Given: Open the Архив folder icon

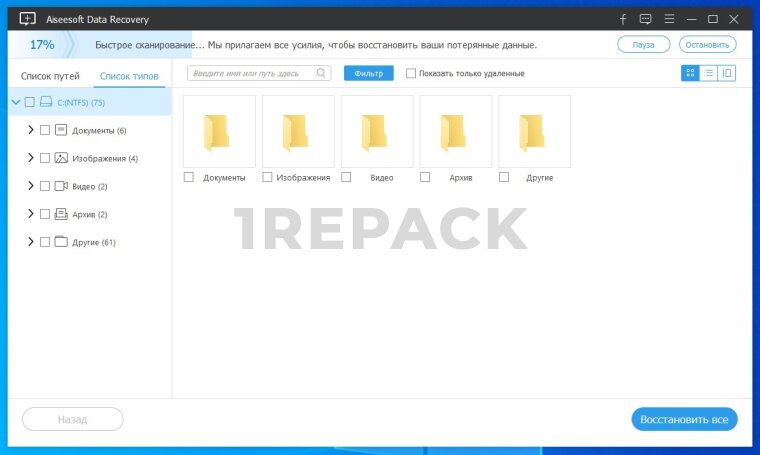Looking at the screenshot, I should 455,131.
